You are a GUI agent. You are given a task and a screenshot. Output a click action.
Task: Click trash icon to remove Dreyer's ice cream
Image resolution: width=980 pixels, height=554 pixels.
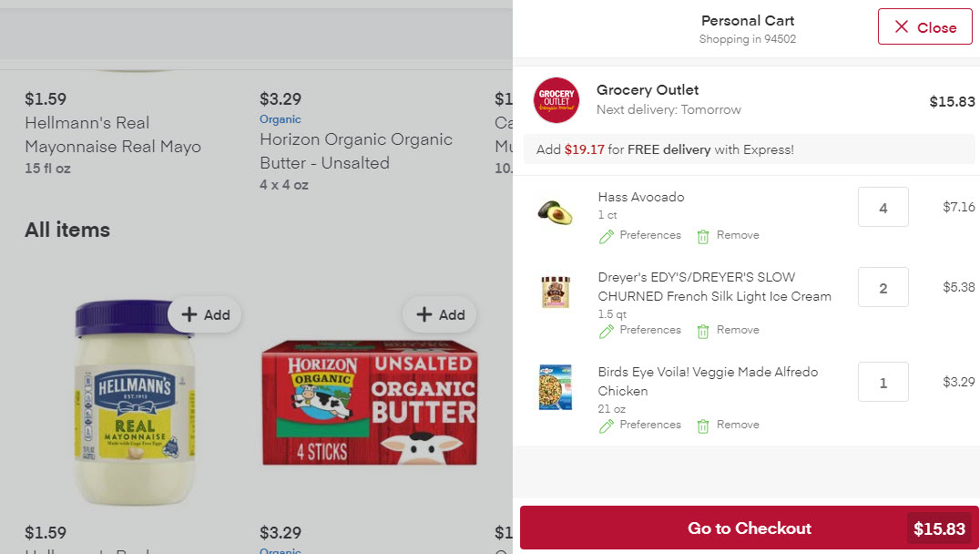703,331
